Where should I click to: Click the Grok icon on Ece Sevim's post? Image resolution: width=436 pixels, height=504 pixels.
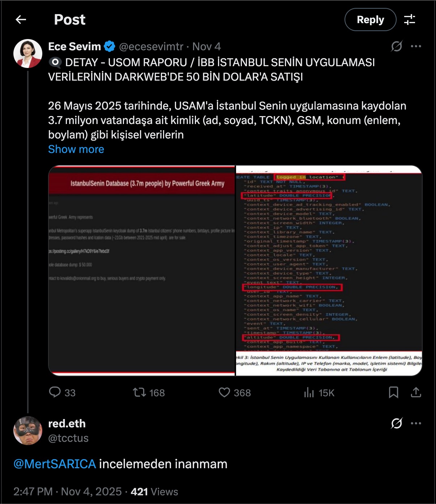(397, 46)
